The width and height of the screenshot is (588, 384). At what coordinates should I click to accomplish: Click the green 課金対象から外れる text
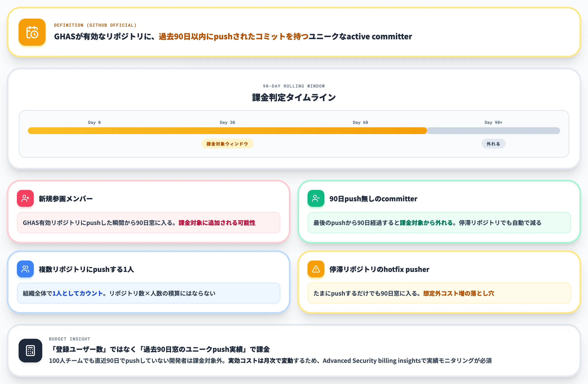426,223
